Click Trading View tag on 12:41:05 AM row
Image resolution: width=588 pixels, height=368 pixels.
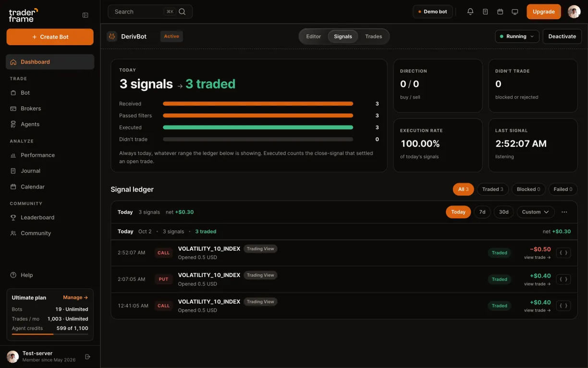(260, 302)
